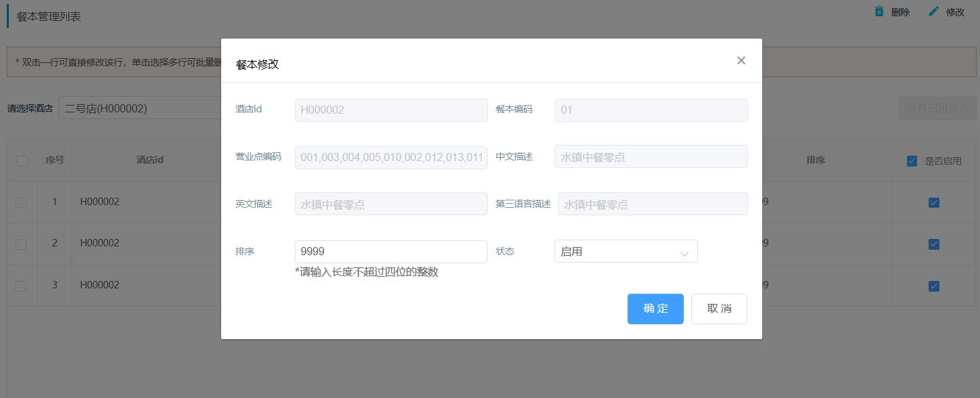Click the 餐本编码 field showing 01
The image size is (980, 398).
coord(651,110)
